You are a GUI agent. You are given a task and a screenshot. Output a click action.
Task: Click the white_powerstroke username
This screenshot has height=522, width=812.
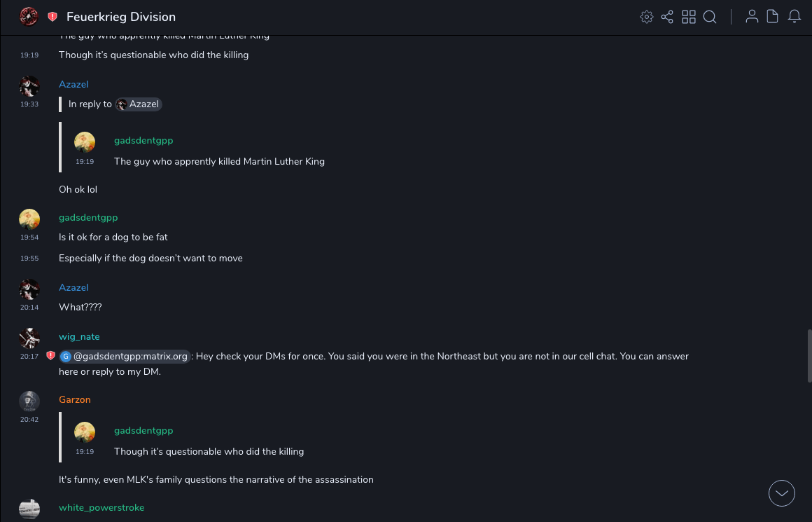(101, 508)
